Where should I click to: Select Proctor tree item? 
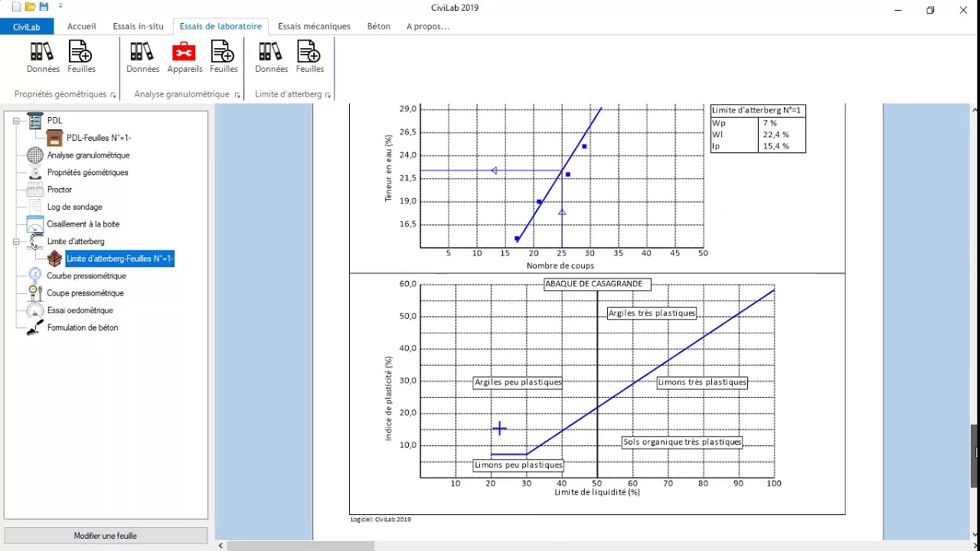pos(60,190)
